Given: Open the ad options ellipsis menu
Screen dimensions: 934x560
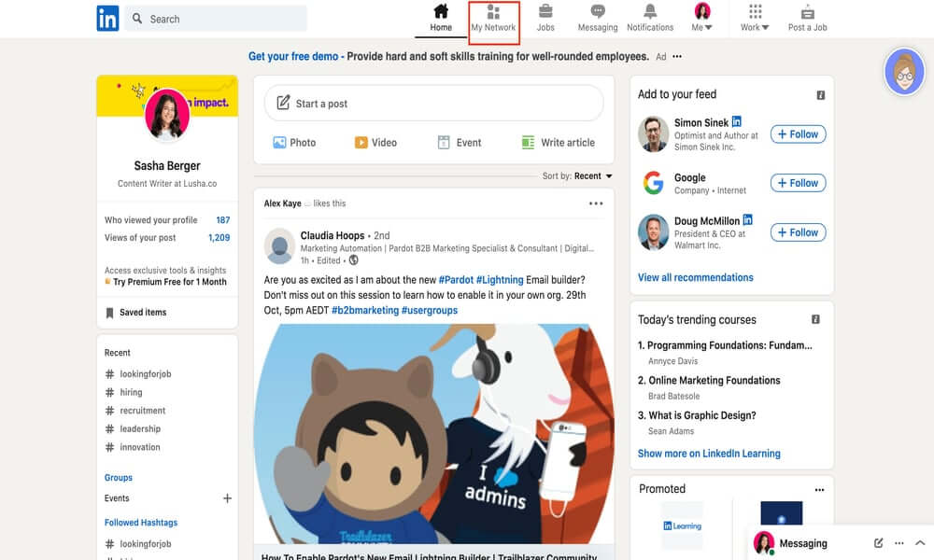Looking at the screenshot, I should (x=677, y=57).
